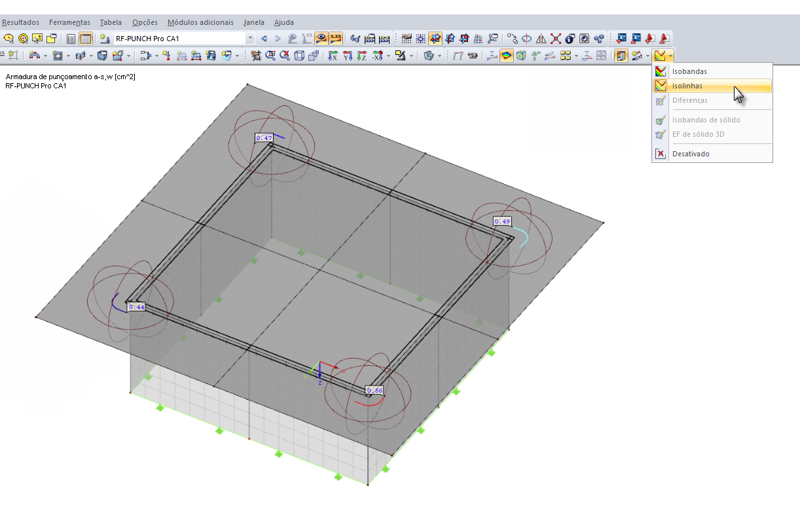Open the Janela menu
The width and height of the screenshot is (800, 532).
click(254, 22)
